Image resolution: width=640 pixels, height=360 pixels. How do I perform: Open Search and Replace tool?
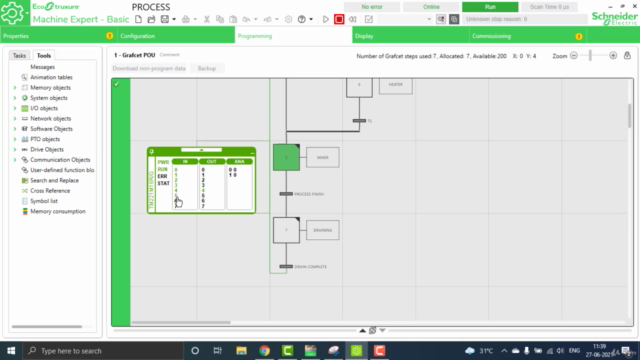[54, 180]
